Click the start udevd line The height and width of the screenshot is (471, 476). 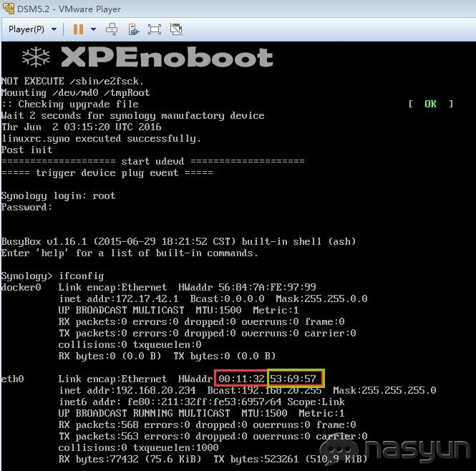click(x=153, y=161)
